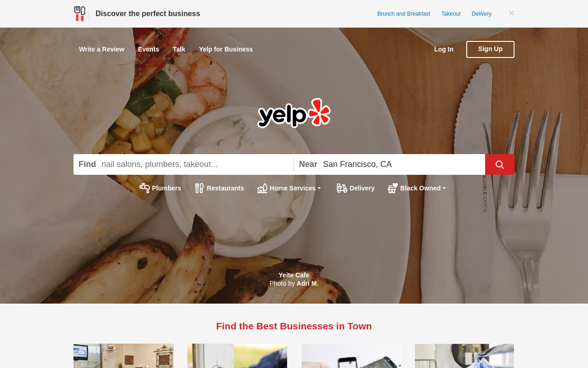588x368 pixels.
Task: Click the Home Services house icon
Action: click(262, 188)
